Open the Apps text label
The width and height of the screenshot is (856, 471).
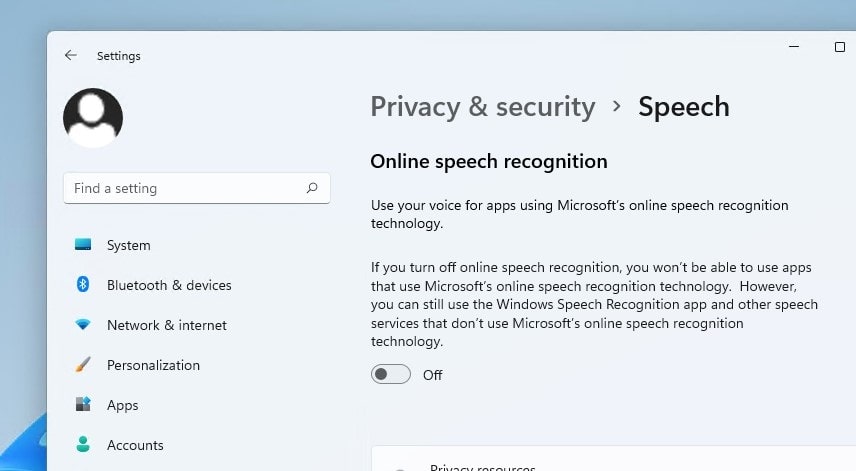click(122, 405)
